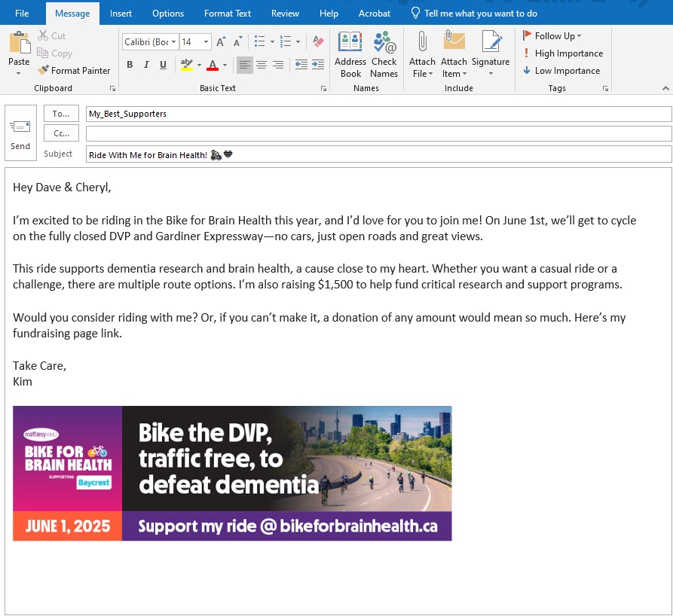Mark message as Low Importance
673x616 pixels.
pyautogui.click(x=561, y=70)
